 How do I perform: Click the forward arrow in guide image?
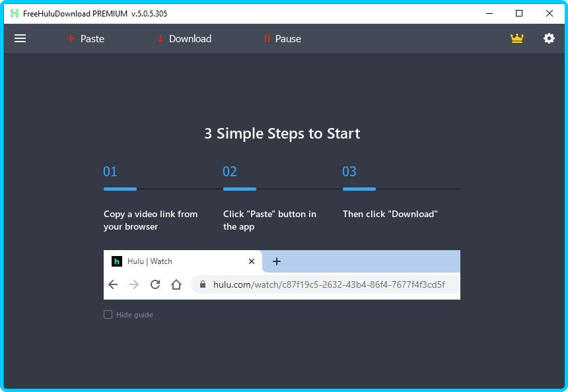click(134, 284)
